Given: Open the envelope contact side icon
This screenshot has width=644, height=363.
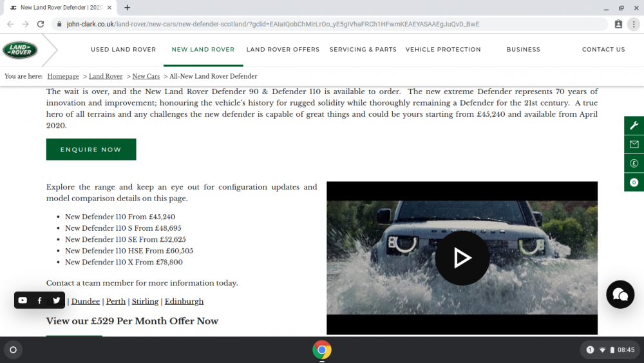Looking at the screenshot, I should pos(634,144).
